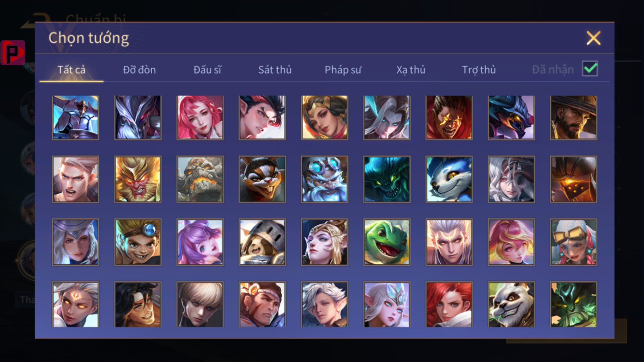Image resolution: width=644 pixels, height=362 pixels.
Task: Filter heroes by Xạ thủ tab
Action: pos(411,70)
